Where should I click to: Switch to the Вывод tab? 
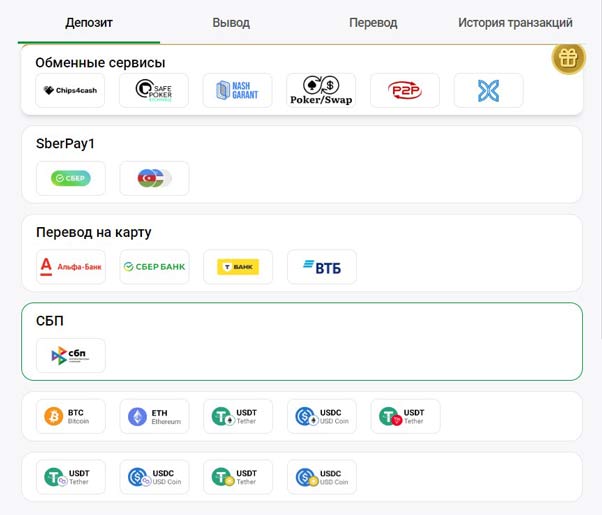pos(231,22)
